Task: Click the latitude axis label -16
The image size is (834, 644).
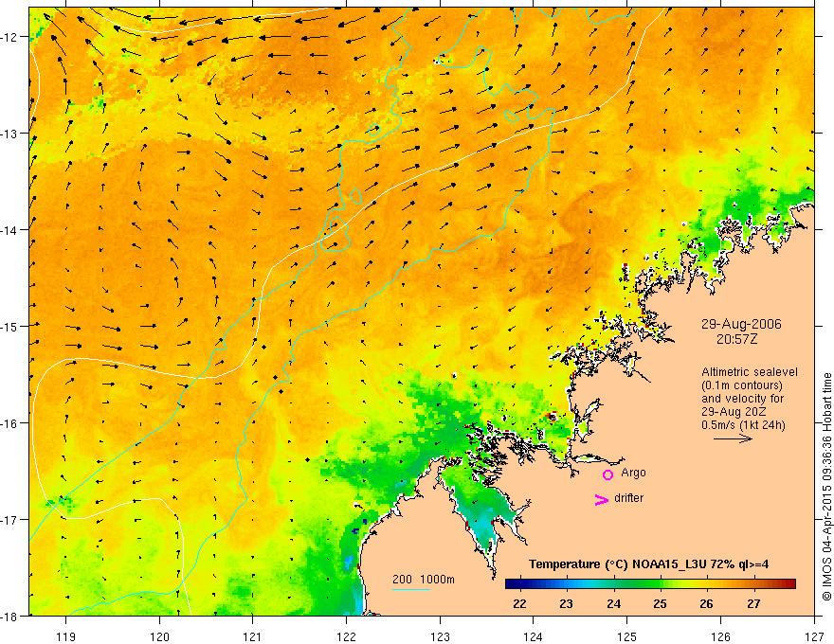Action: (9, 423)
